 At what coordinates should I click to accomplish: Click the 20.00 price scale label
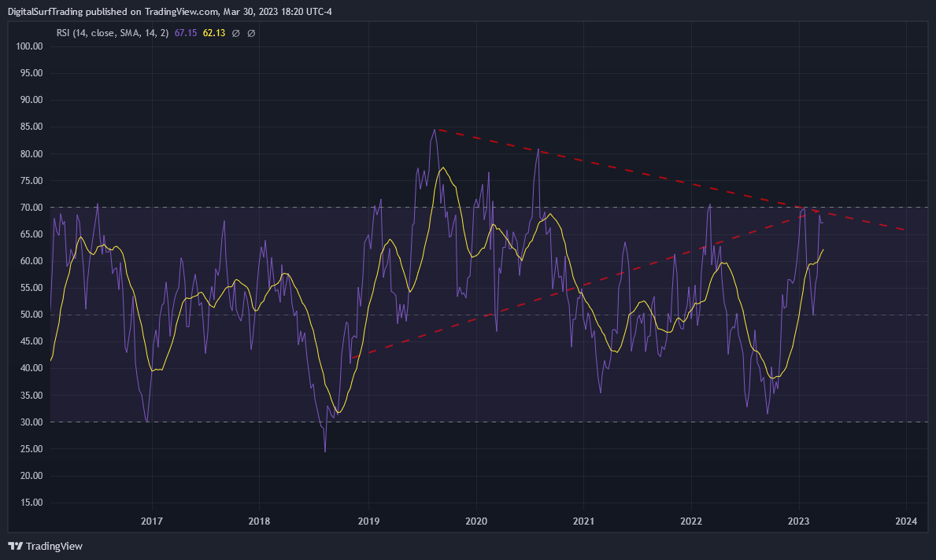pos(31,476)
